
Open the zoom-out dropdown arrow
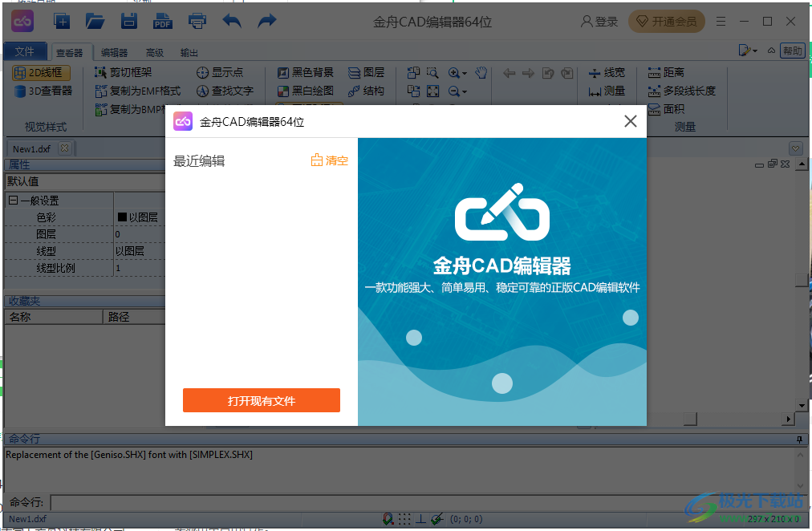click(464, 92)
